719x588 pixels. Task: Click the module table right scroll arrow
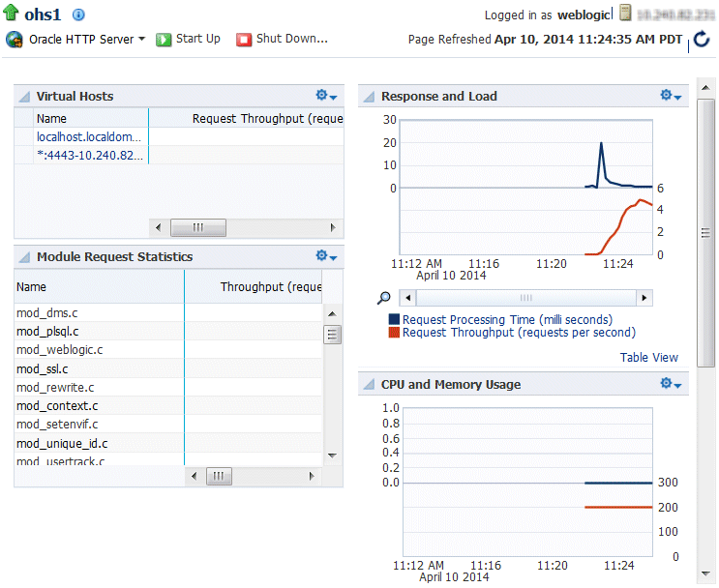coord(312,476)
